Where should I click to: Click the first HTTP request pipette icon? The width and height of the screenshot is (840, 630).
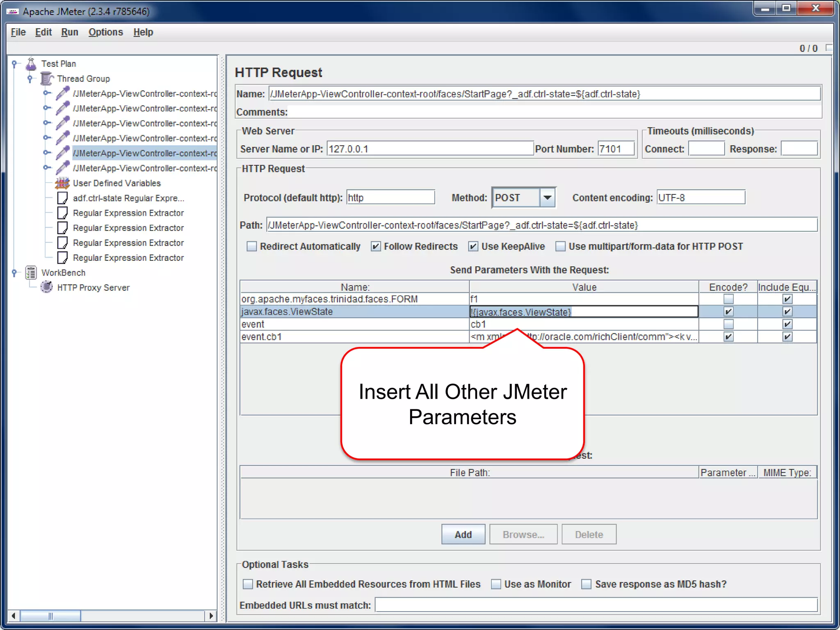62,94
